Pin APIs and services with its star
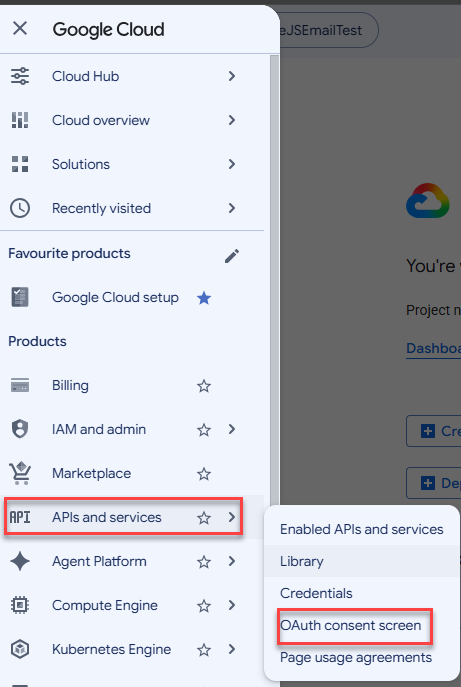 click(204, 518)
